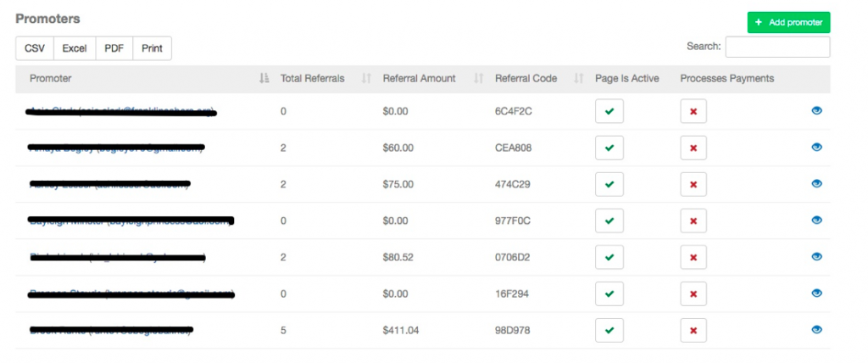Export table to Excel

(x=75, y=48)
